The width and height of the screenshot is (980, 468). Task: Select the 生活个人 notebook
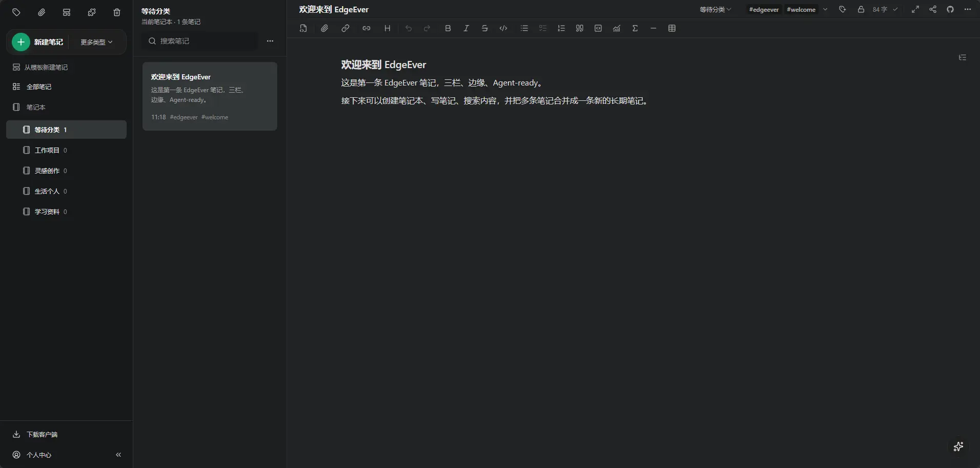click(x=67, y=191)
